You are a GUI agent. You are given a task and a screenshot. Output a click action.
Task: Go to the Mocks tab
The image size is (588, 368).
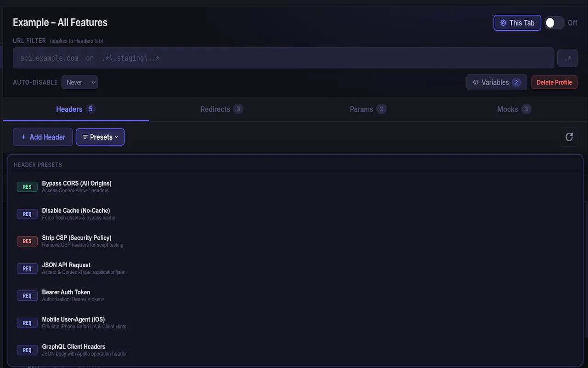click(x=514, y=109)
